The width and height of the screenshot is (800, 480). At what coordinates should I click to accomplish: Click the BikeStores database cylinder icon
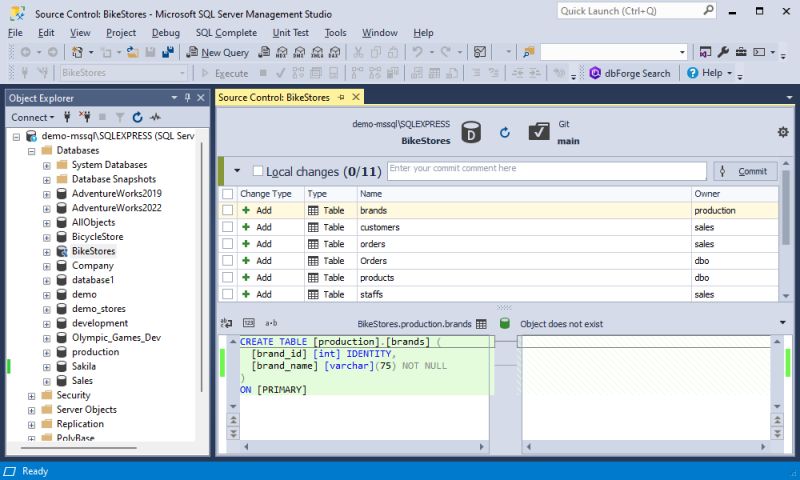(x=471, y=132)
